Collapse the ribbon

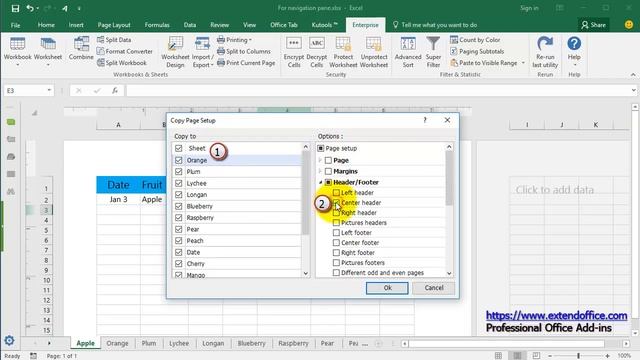click(x=633, y=75)
